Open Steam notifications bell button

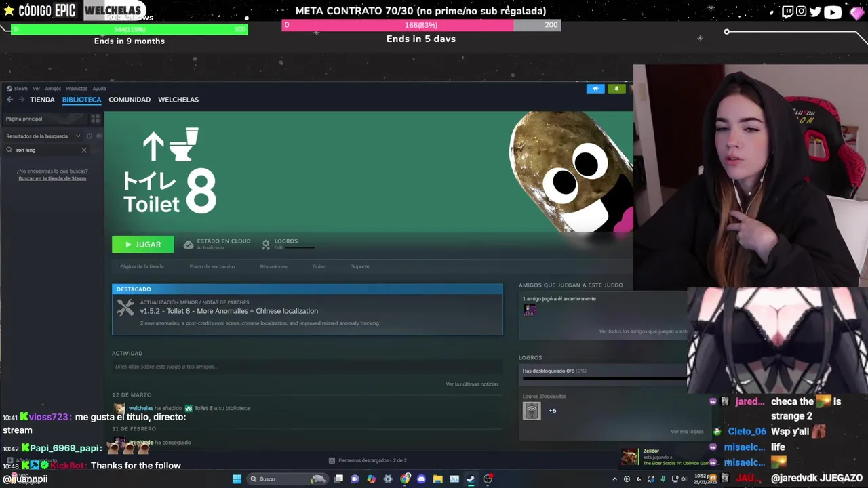(x=616, y=89)
